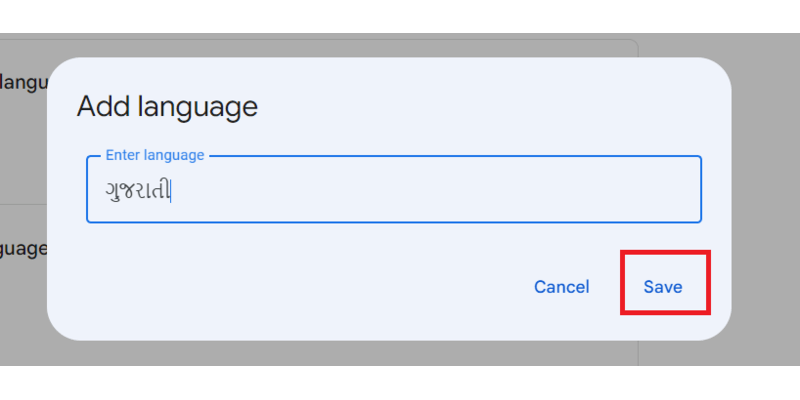Click the blank dialog area left of Cancel
800x400 pixels.
[300, 288]
